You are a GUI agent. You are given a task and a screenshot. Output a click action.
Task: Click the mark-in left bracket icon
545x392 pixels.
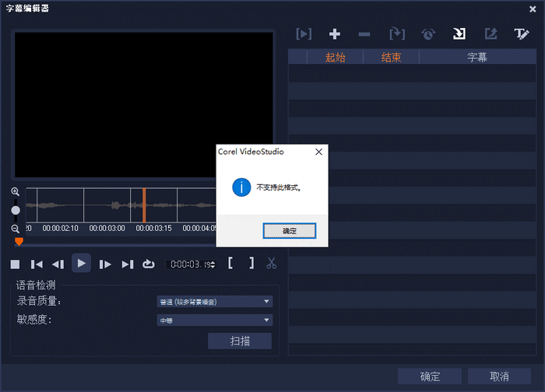(x=230, y=264)
